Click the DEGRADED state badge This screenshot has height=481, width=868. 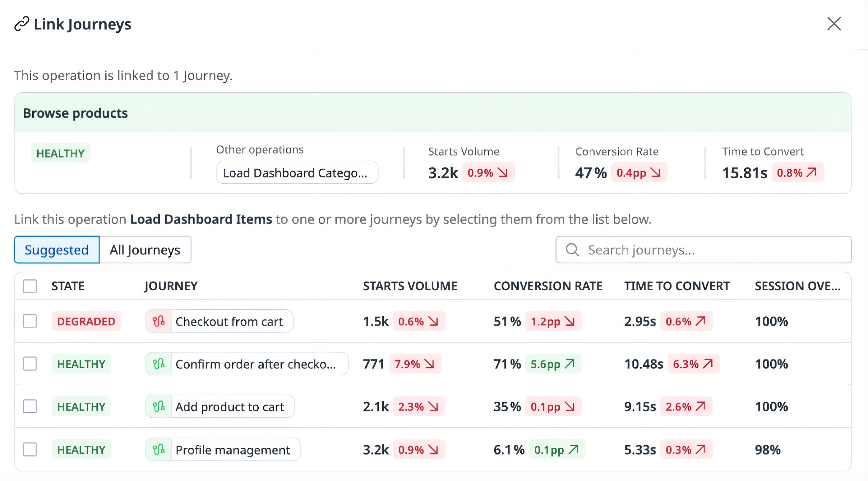[x=86, y=321]
